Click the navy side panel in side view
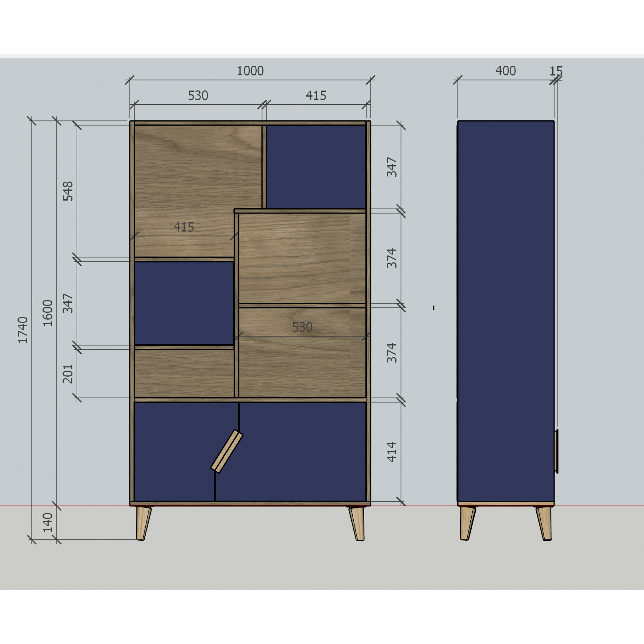The height and width of the screenshot is (644, 644). 506,310
